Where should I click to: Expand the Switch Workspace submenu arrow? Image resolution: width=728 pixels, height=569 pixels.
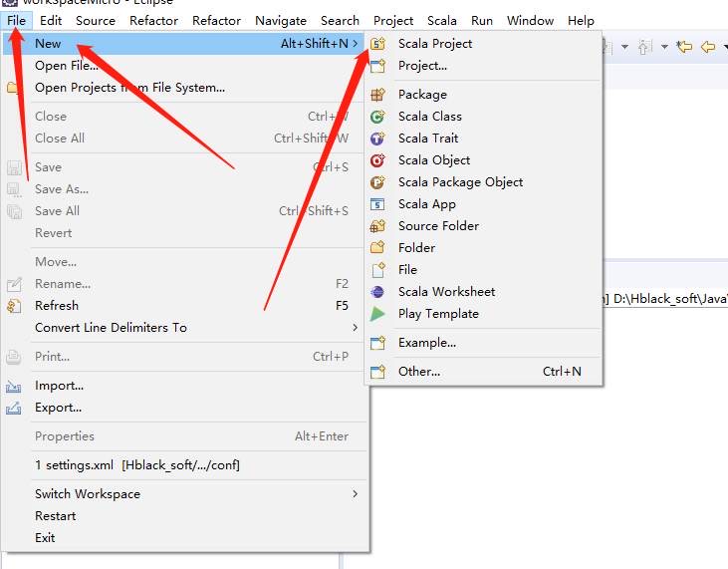(x=356, y=494)
